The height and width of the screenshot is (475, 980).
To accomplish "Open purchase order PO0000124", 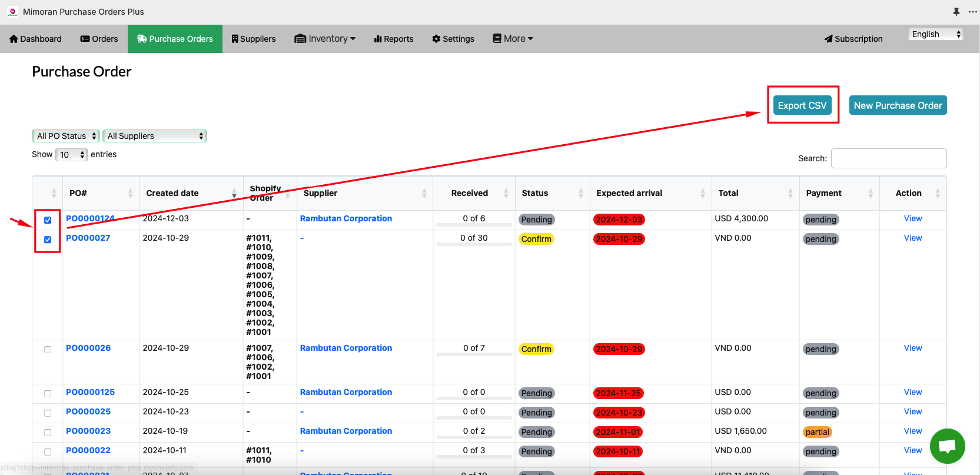I will [90, 218].
